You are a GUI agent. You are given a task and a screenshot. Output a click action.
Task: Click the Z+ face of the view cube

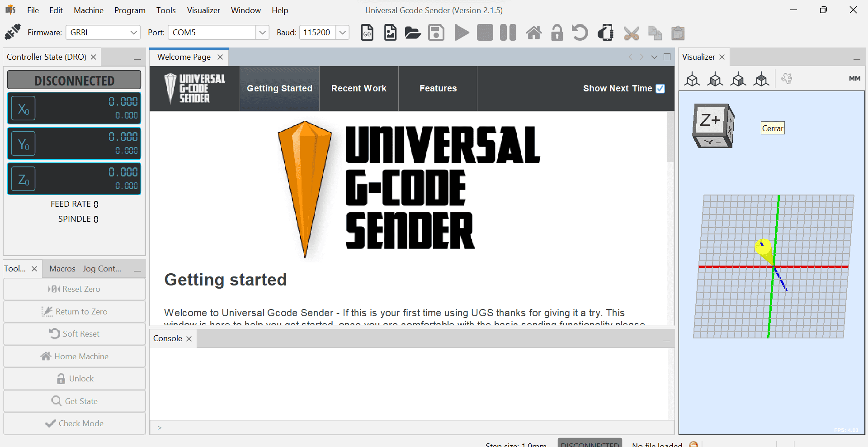point(710,120)
